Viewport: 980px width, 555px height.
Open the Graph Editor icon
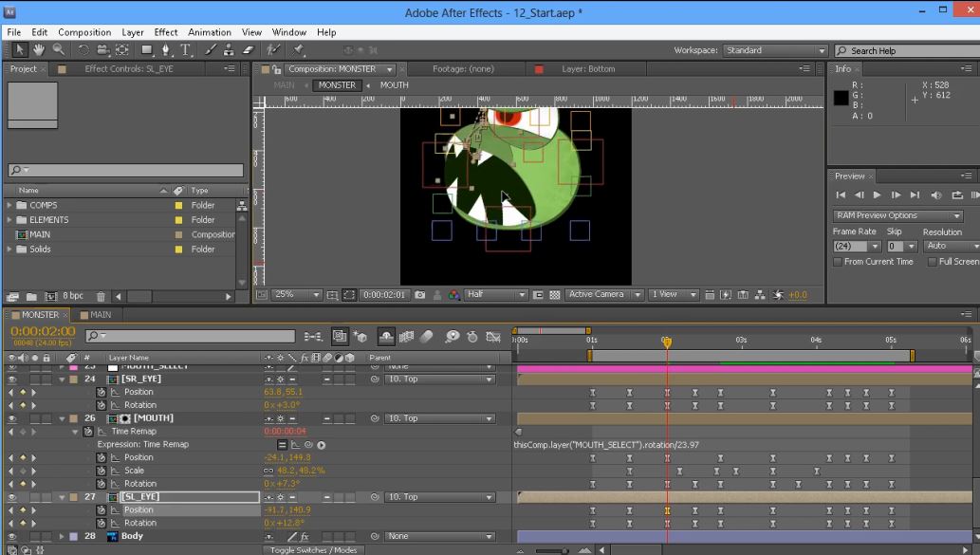point(493,337)
